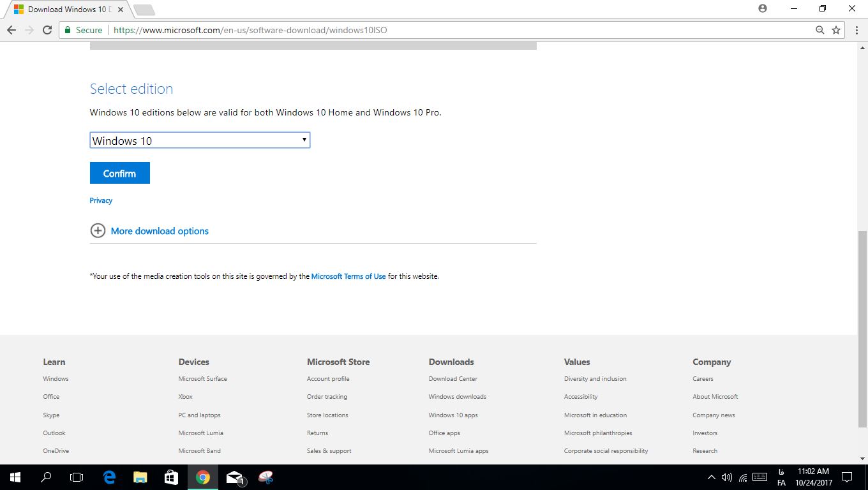Open Download Center link
Image resolution: width=868 pixels, height=490 pixels.
[453, 379]
